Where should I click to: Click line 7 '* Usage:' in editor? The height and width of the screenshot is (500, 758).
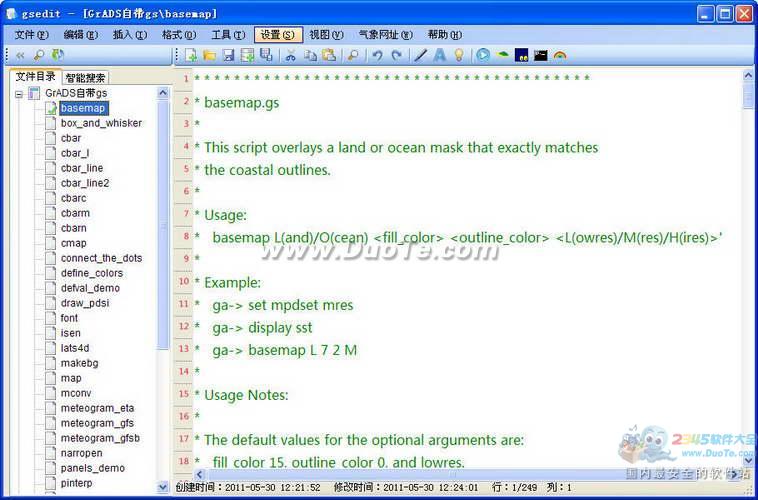[221, 214]
